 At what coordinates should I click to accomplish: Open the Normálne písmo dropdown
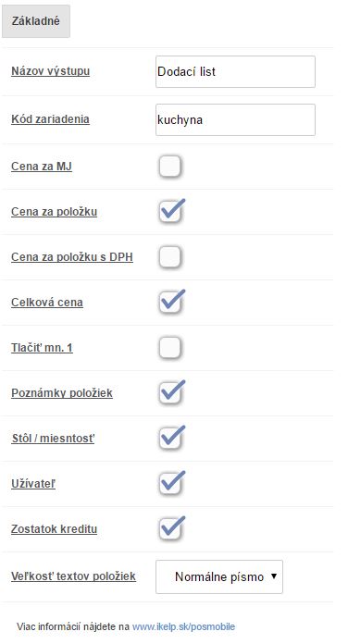pyautogui.click(x=219, y=577)
